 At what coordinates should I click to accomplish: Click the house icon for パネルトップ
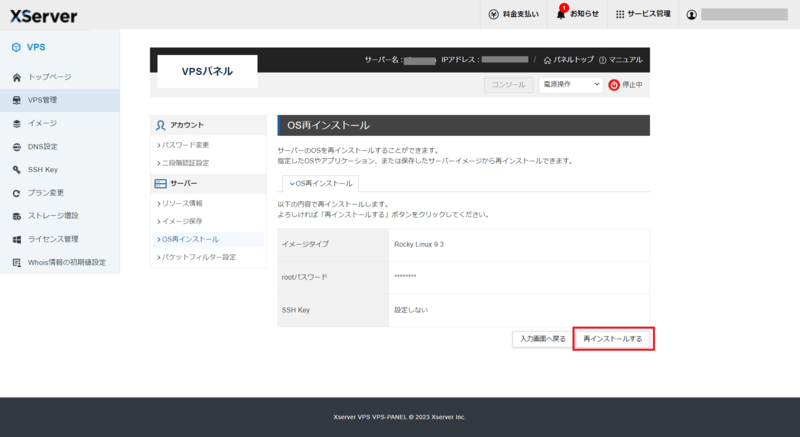[547, 60]
